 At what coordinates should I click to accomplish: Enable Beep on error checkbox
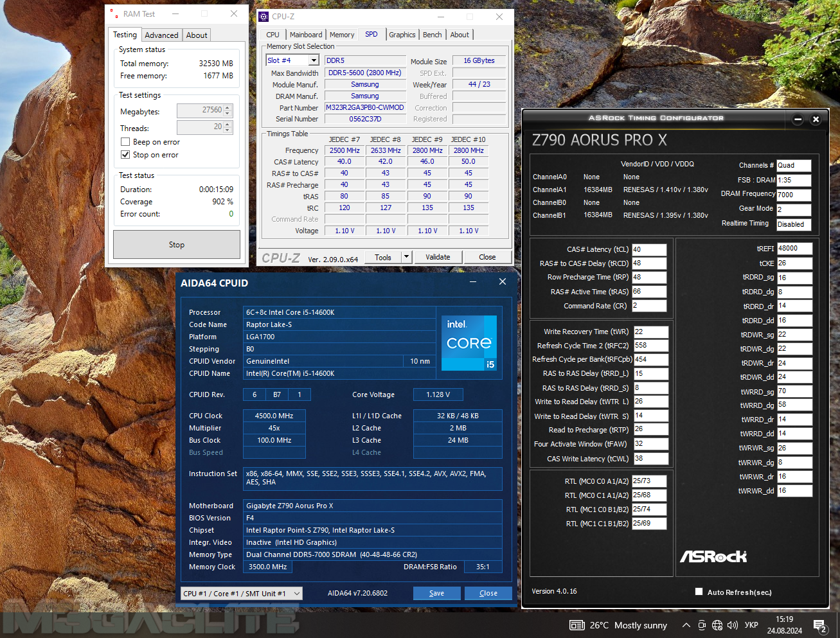(x=125, y=142)
